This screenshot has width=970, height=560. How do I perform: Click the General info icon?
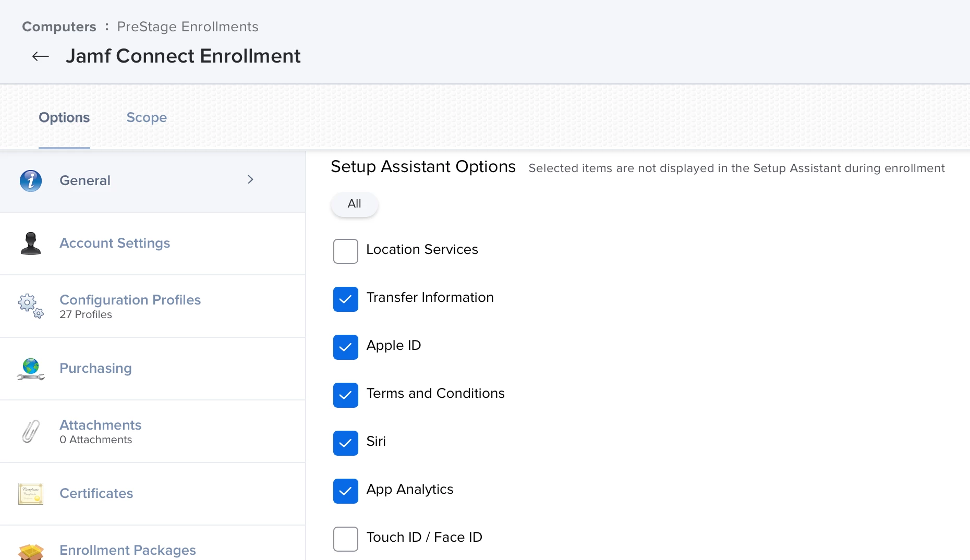(31, 181)
